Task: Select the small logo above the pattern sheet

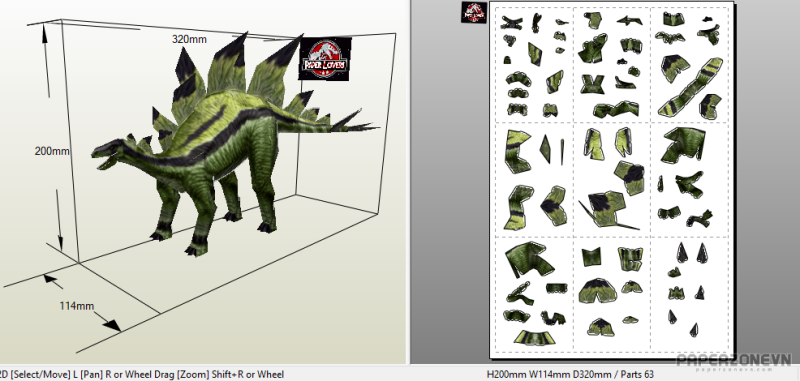Action: 474,12
